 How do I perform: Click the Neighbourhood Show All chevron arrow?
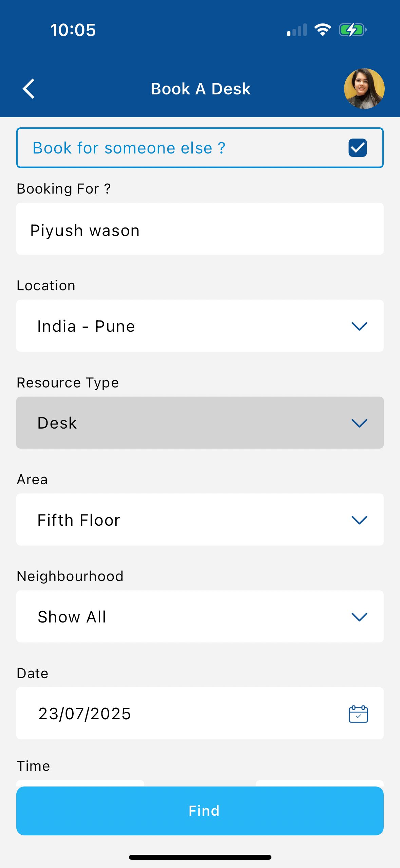click(x=359, y=617)
